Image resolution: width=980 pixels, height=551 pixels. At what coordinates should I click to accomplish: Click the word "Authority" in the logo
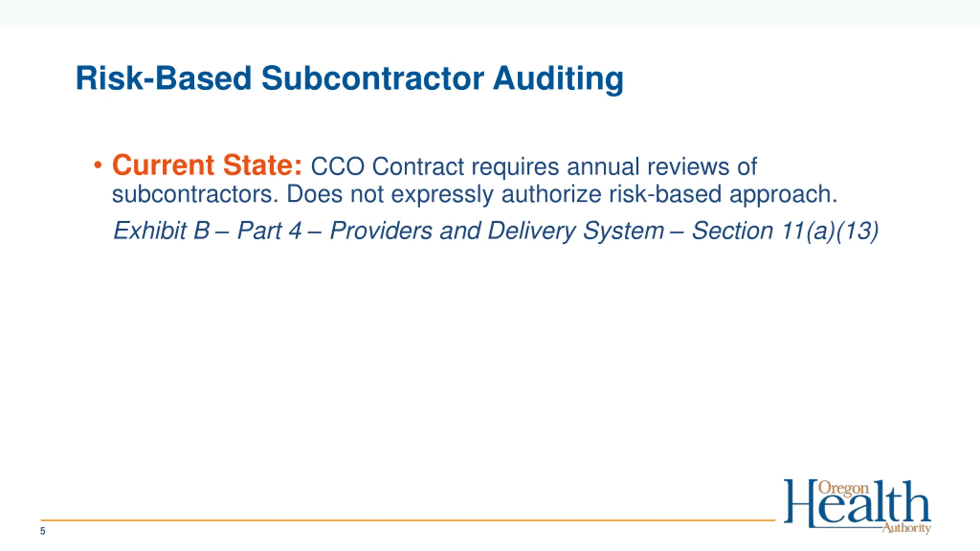point(906,528)
